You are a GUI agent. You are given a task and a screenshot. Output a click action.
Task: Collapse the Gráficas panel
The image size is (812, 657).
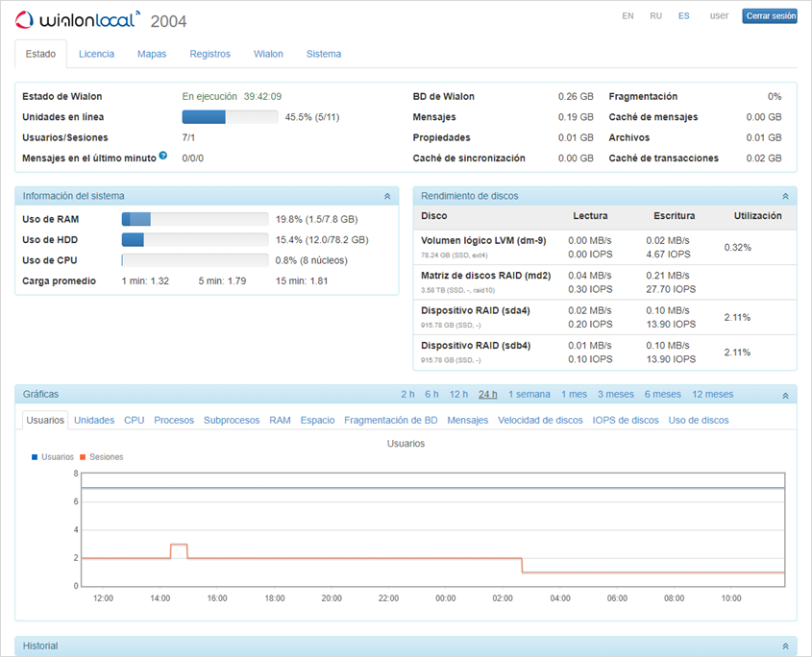(x=786, y=396)
